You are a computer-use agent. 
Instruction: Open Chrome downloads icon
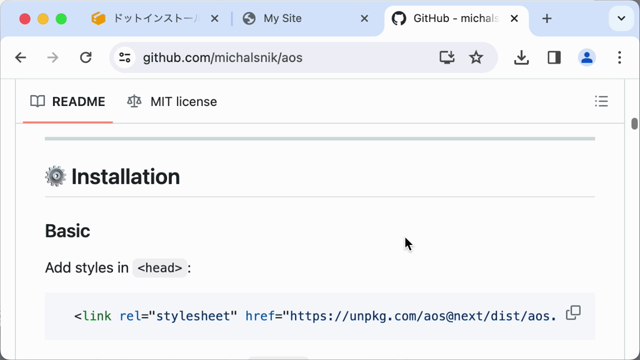click(x=521, y=58)
